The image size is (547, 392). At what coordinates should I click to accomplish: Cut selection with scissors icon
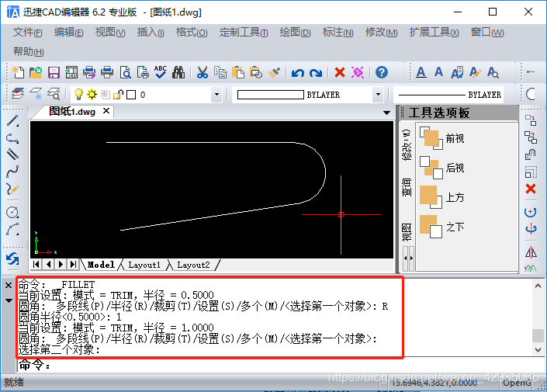click(202, 72)
